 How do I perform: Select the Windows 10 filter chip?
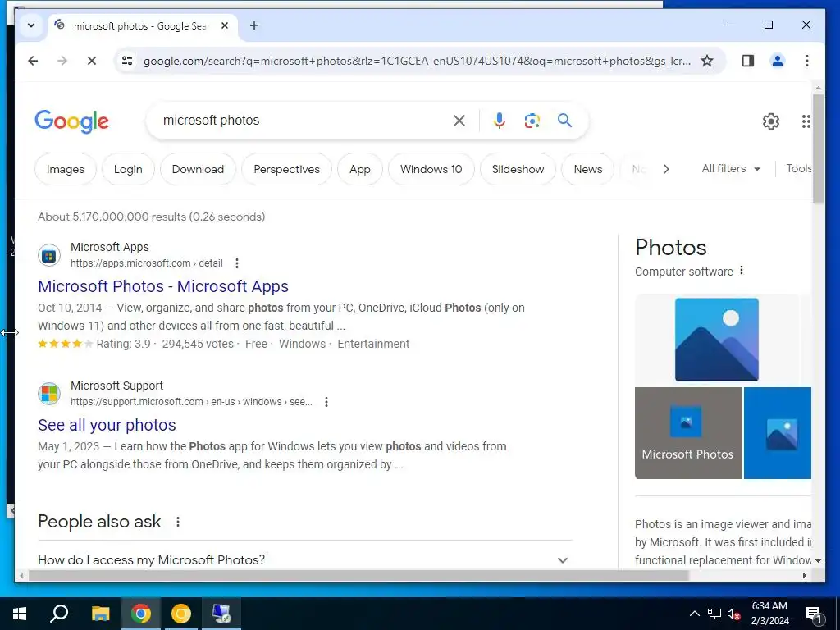pyautogui.click(x=431, y=169)
